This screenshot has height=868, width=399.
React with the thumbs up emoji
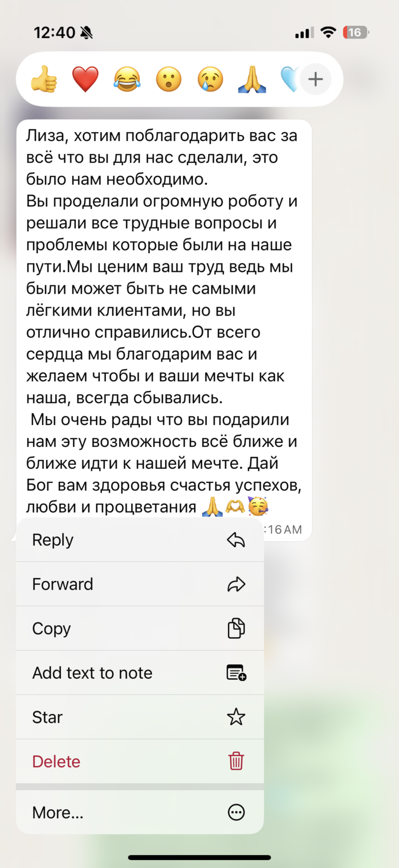(x=44, y=79)
